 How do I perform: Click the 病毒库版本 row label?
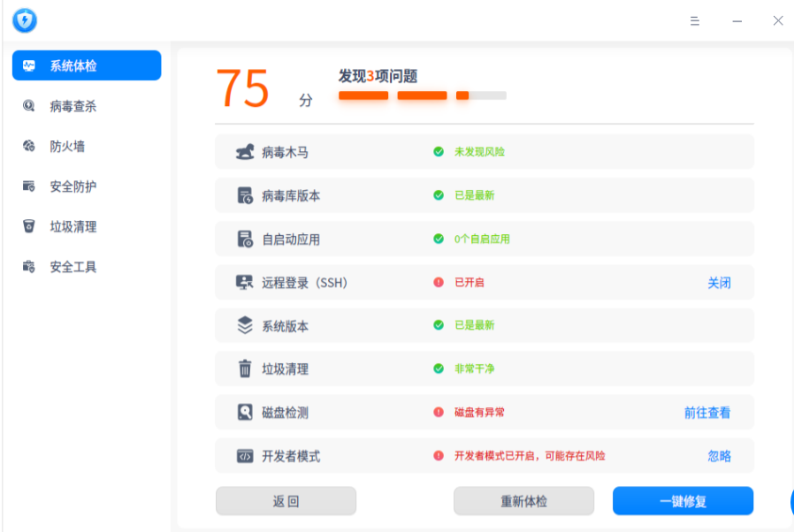(x=291, y=196)
